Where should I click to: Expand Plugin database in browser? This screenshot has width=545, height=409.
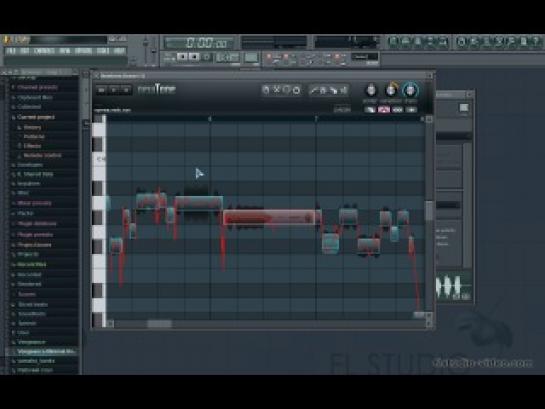click(x=36, y=223)
